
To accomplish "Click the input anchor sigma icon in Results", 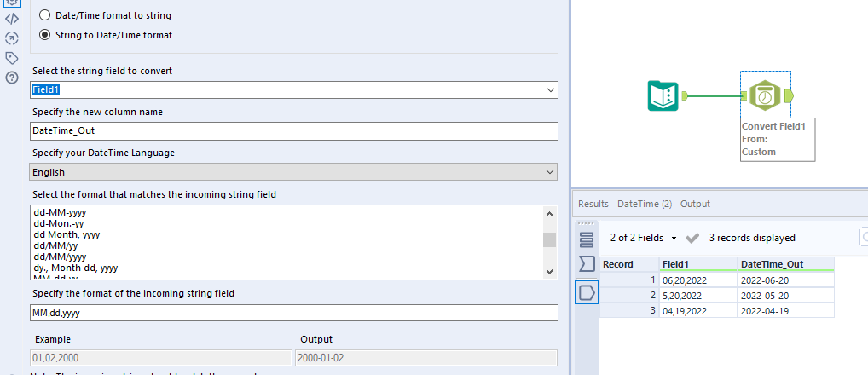I will (x=587, y=264).
